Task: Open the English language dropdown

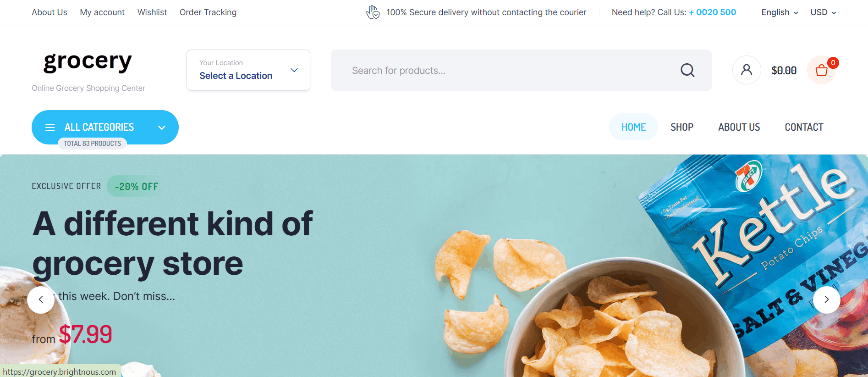Action: 779,12
